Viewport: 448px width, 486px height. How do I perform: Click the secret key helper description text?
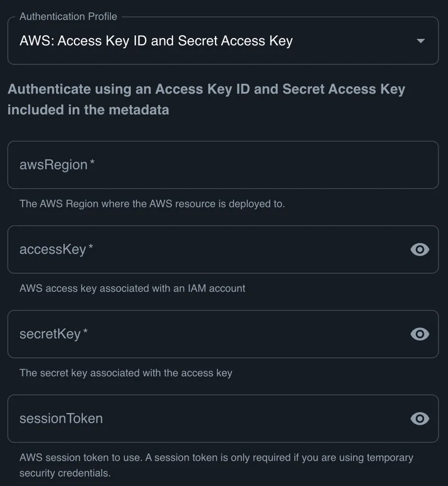coord(126,373)
